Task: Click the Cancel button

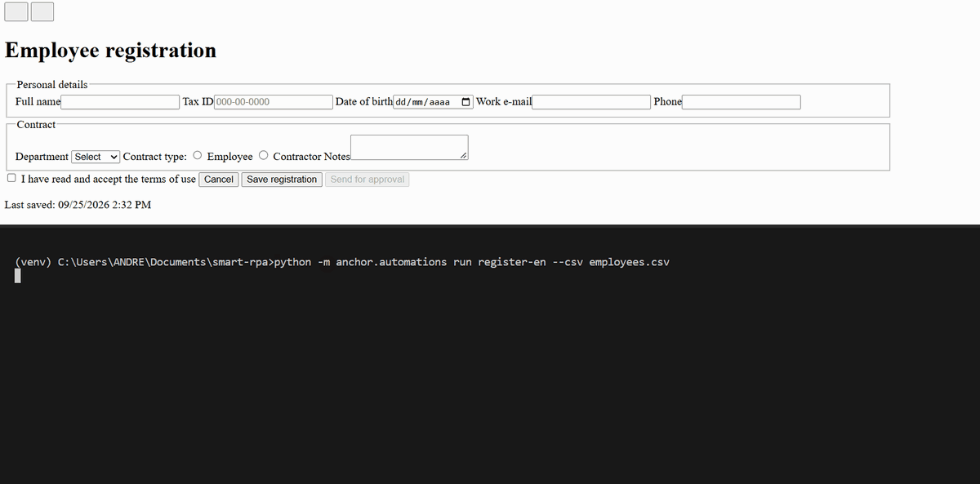Action: tap(219, 180)
